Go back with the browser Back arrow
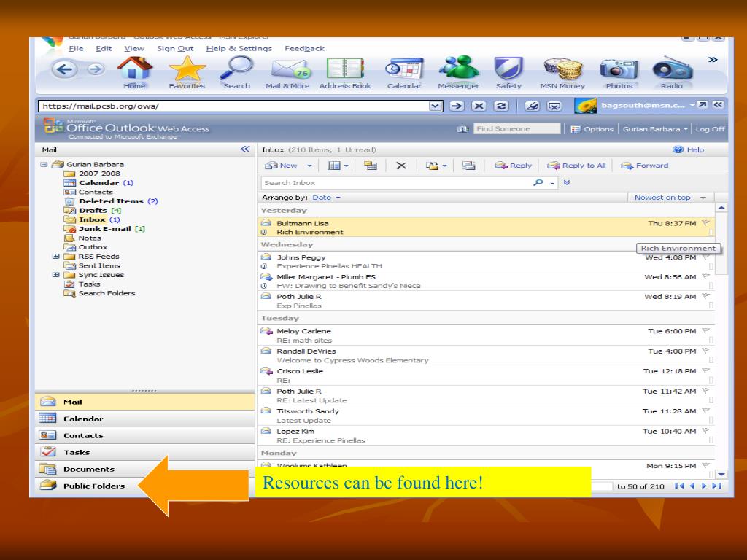This screenshot has width=747, height=560. click(x=64, y=69)
